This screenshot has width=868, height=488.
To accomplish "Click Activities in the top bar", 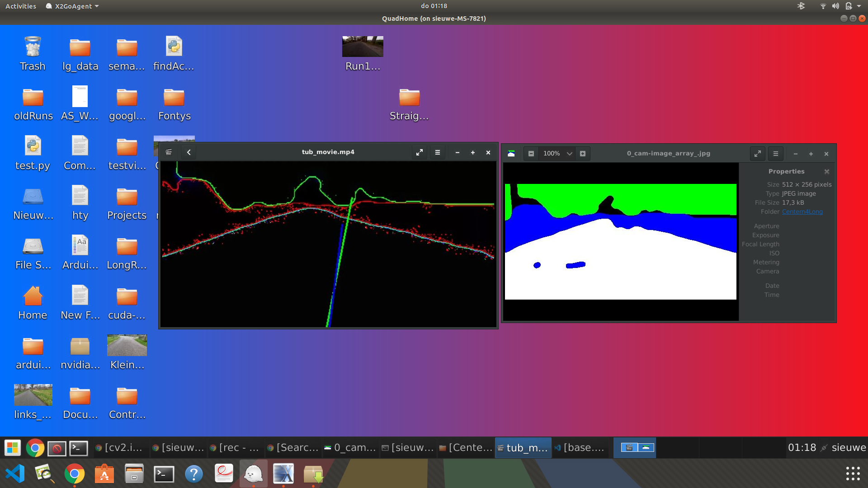I will point(20,6).
